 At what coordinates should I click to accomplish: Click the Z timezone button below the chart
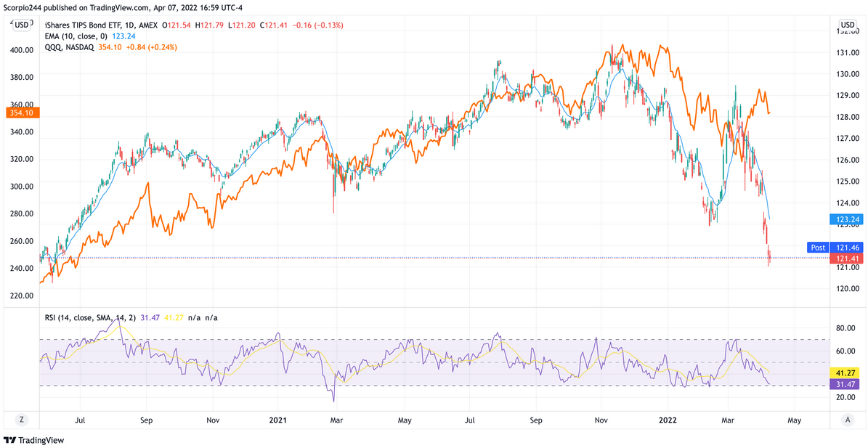[21, 420]
